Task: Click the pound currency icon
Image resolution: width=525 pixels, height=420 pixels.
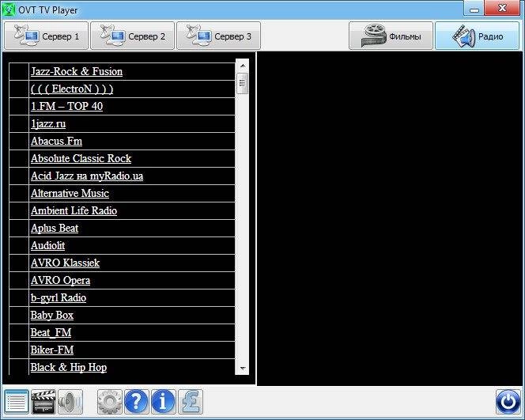Action: coord(191,402)
